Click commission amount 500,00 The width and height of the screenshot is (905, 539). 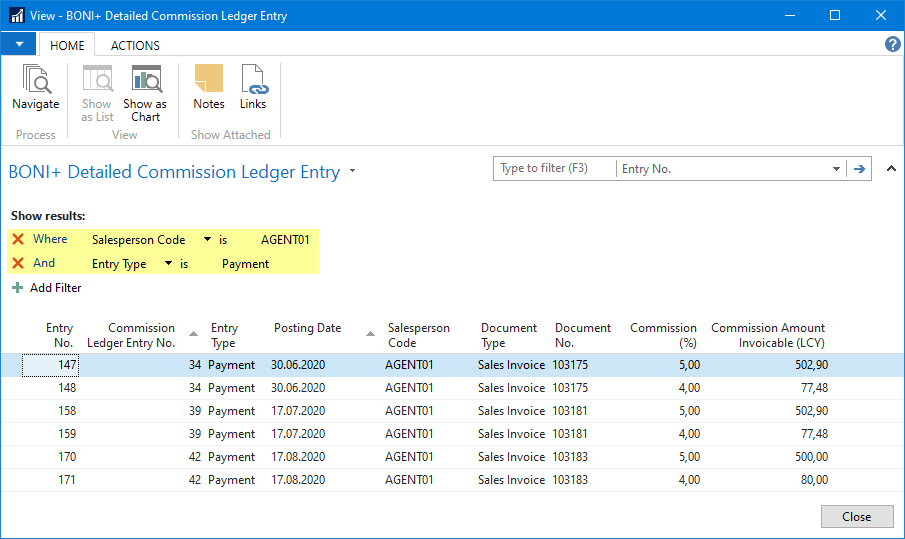click(x=811, y=457)
